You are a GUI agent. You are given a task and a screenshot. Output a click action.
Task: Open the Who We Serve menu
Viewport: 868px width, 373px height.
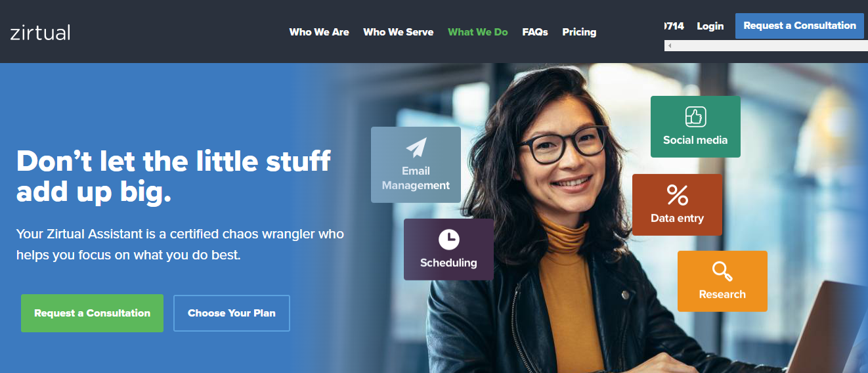click(399, 32)
